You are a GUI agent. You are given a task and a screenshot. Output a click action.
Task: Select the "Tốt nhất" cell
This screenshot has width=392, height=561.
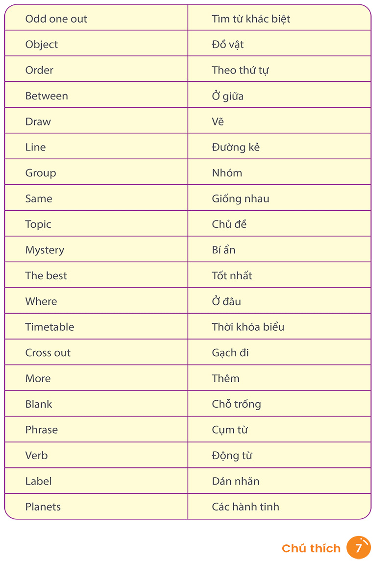[x=232, y=276]
